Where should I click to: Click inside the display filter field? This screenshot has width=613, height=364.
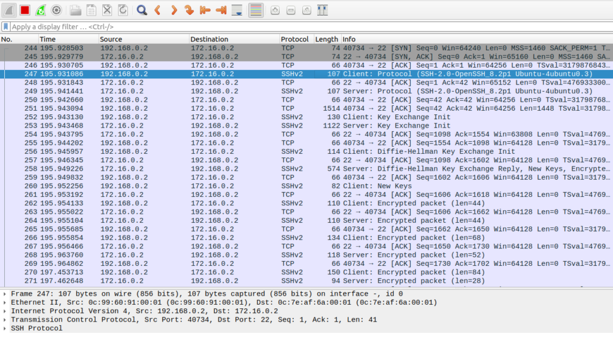click(x=299, y=27)
